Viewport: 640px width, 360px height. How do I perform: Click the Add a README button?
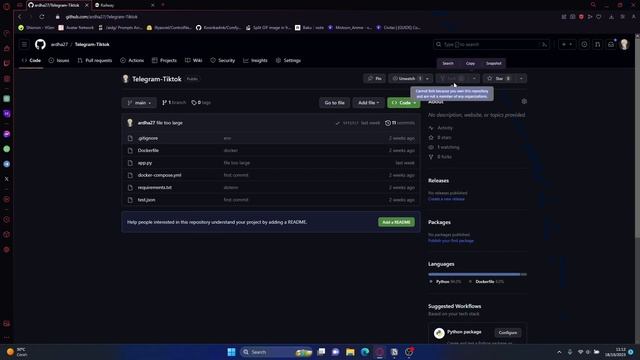click(x=396, y=222)
